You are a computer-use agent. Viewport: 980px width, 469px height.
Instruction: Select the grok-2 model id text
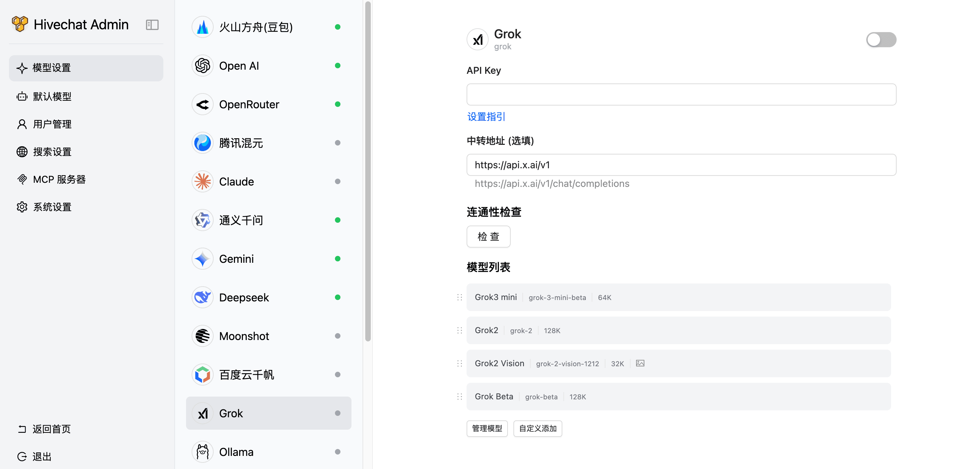click(x=521, y=330)
